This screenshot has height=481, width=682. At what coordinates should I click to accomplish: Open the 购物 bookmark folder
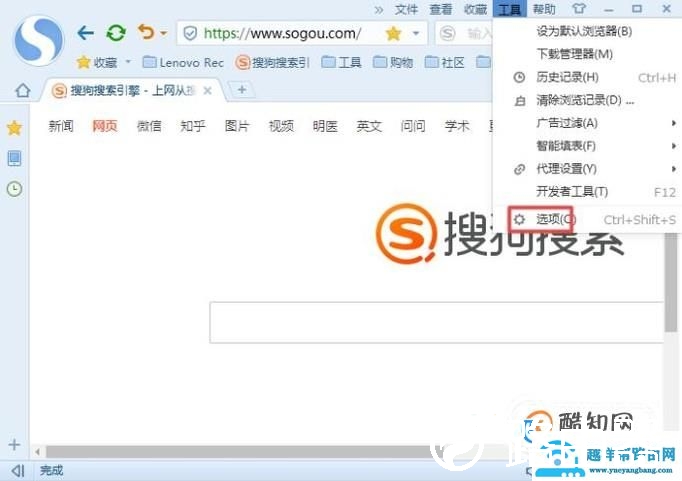pos(393,63)
